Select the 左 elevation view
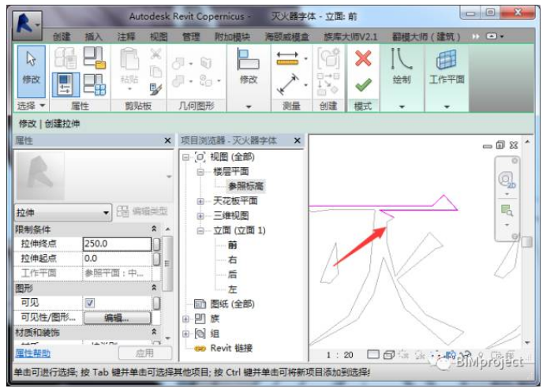Image resolution: width=550 pixels, height=392 pixels. click(232, 289)
